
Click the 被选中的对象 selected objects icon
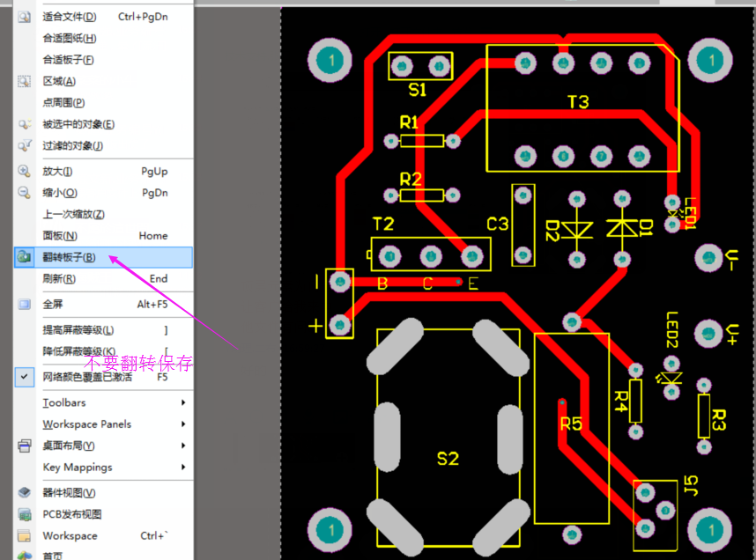tap(25, 124)
